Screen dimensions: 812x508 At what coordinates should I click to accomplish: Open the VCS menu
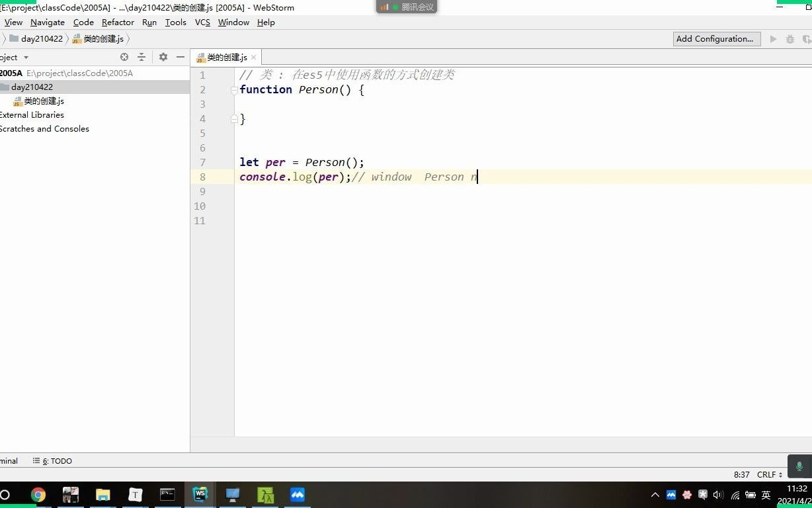[x=202, y=22]
